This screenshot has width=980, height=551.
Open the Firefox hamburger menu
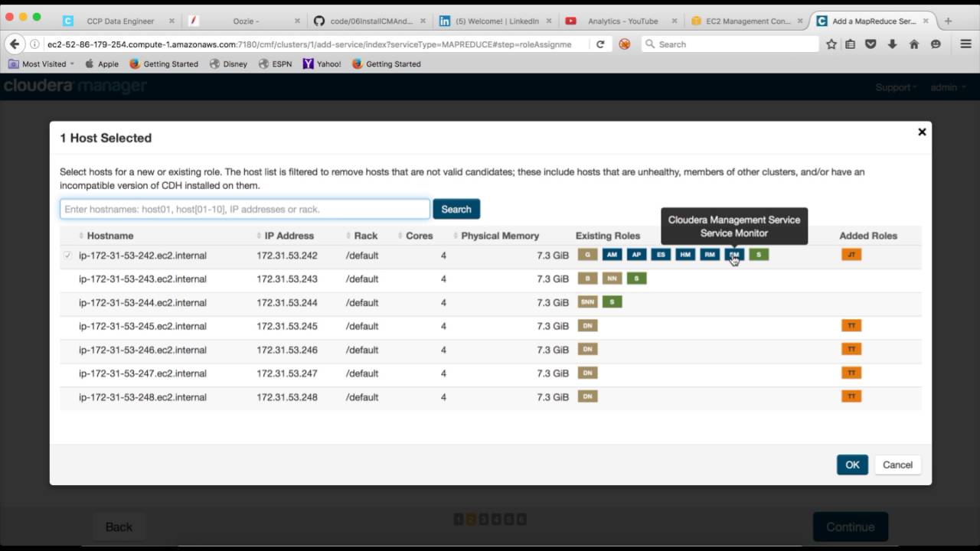point(965,44)
